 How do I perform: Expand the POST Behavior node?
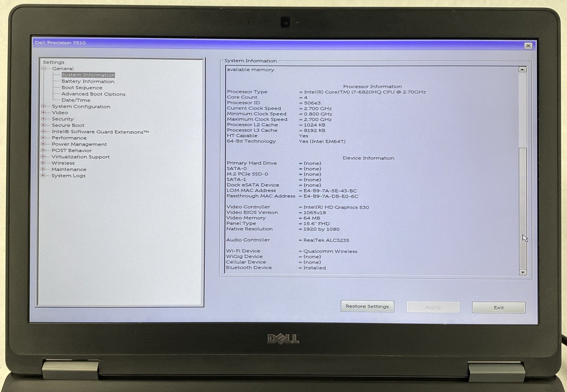tap(43, 150)
